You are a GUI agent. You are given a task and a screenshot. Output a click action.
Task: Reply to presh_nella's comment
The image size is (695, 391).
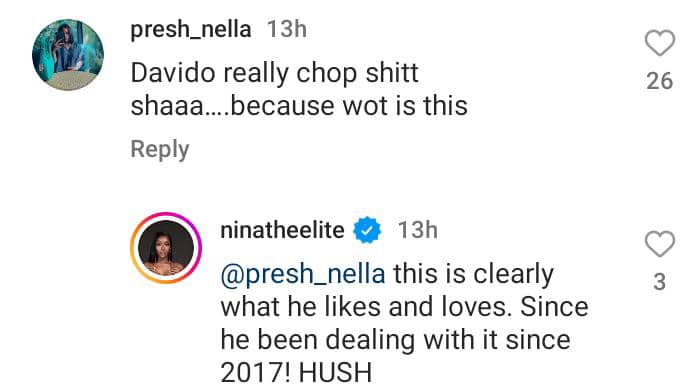tap(160, 149)
